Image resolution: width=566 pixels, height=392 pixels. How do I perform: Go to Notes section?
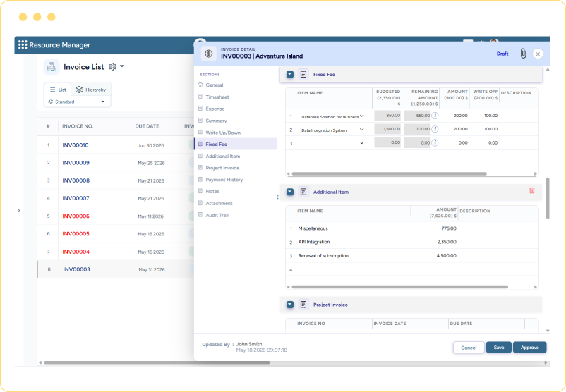click(x=212, y=192)
